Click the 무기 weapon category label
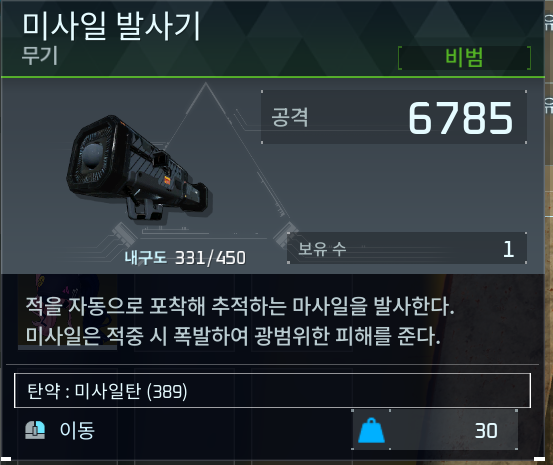The width and height of the screenshot is (553, 465). tap(40, 56)
